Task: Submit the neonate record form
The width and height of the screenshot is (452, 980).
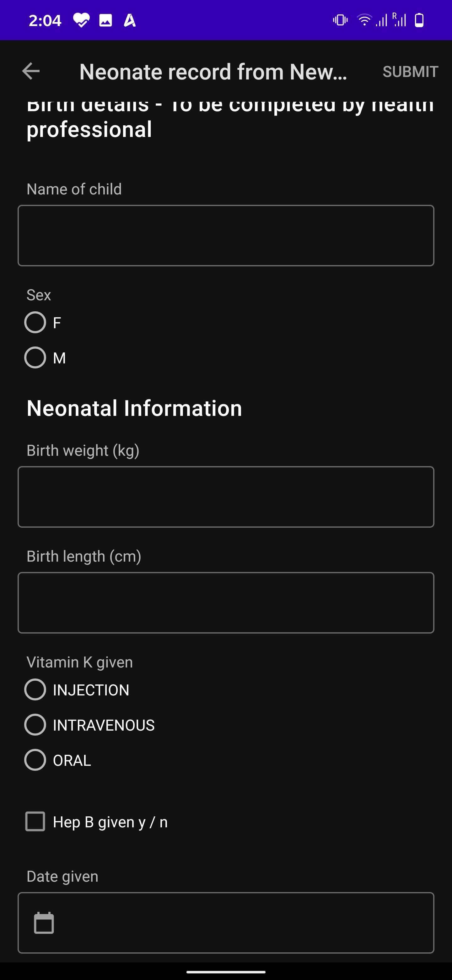Action: [x=410, y=72]
